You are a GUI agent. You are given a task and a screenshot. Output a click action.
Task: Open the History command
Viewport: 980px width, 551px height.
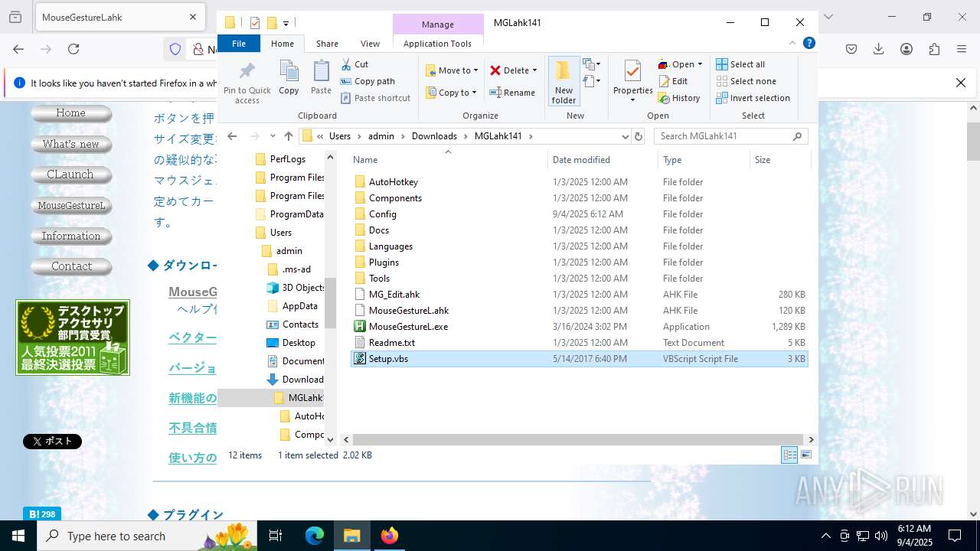pyautogui.click(x=679, y=98)
